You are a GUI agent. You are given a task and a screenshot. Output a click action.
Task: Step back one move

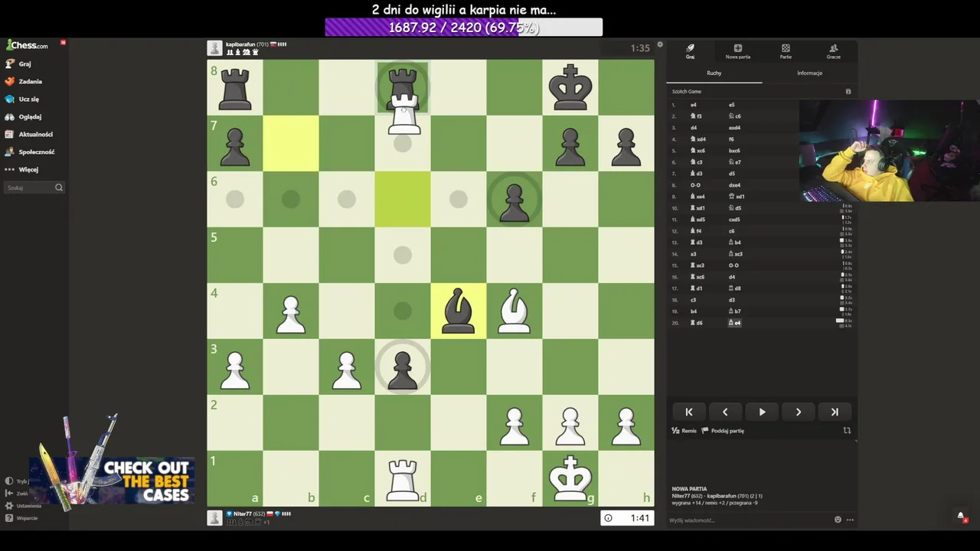coord(725,412)
